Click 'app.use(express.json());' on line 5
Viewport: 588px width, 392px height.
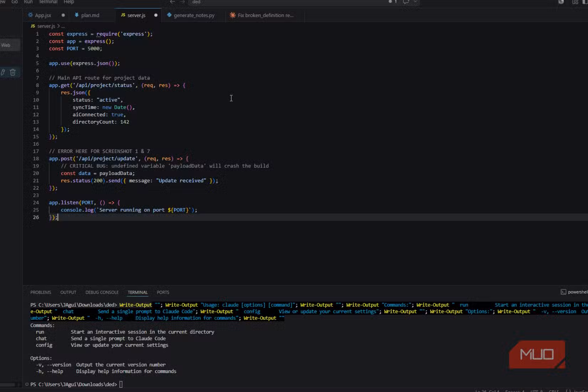point(84,63)
